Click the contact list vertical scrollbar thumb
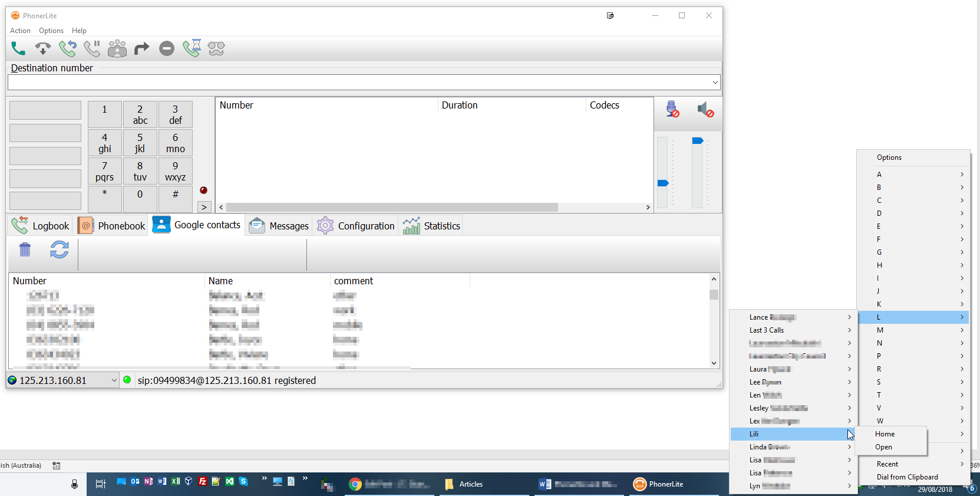This screenshot has height=496, width=980. click(x=714, y=294)
